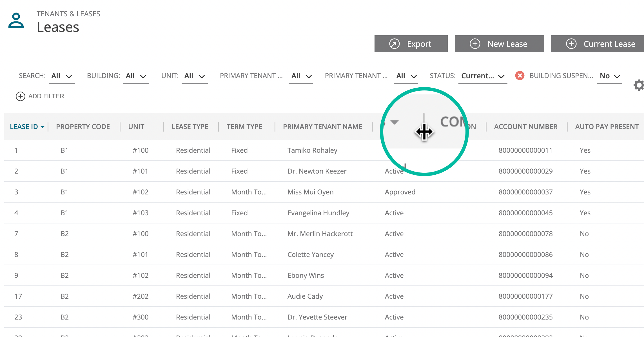Click Active status for Colette Yancey
This screenshot has height=337, width=644.
[394, 255]
